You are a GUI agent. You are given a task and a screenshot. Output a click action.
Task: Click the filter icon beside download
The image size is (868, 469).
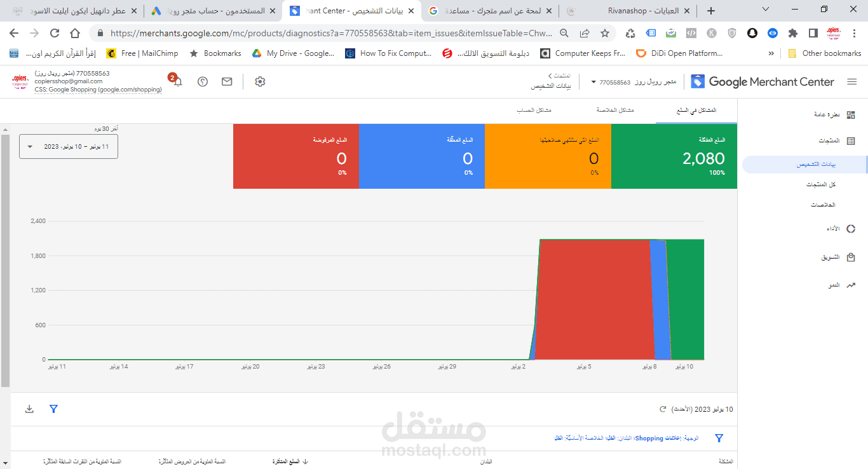pos(54,409)
